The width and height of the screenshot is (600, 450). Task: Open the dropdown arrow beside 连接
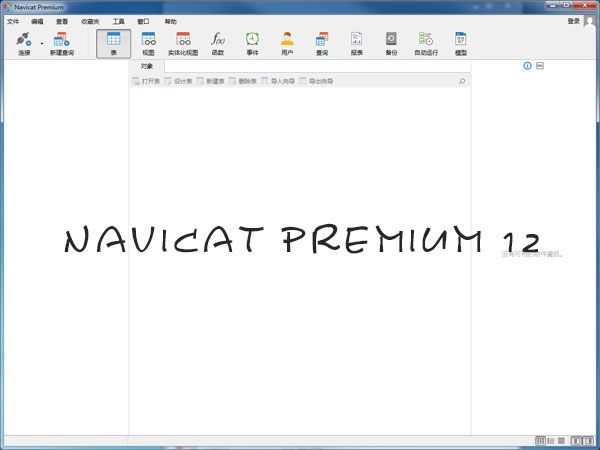click(42, 44)
